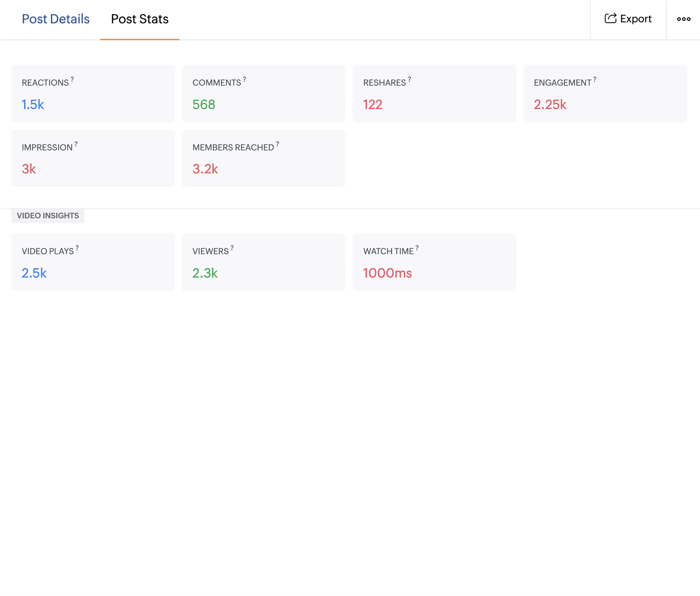Viewport: 700px width, 596px height.
Task: Open the three-dot more options menu
Action: click(x=684, y=19)
